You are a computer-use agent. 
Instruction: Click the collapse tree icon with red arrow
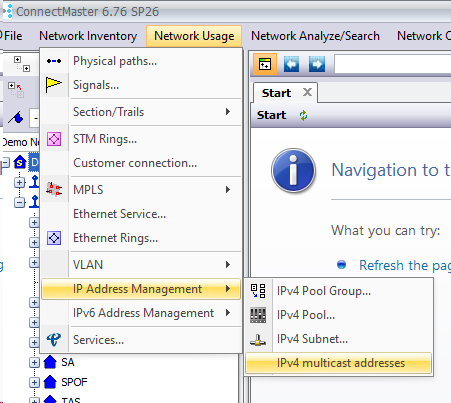pyautogui.click(x=16, y=90)
